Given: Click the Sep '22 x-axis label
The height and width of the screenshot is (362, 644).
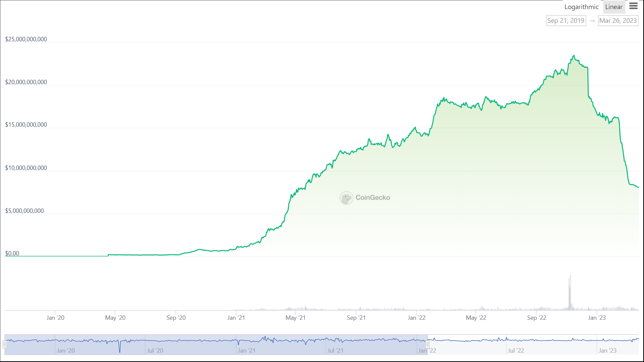Looking at the screenshot, I should click(537, 318).
